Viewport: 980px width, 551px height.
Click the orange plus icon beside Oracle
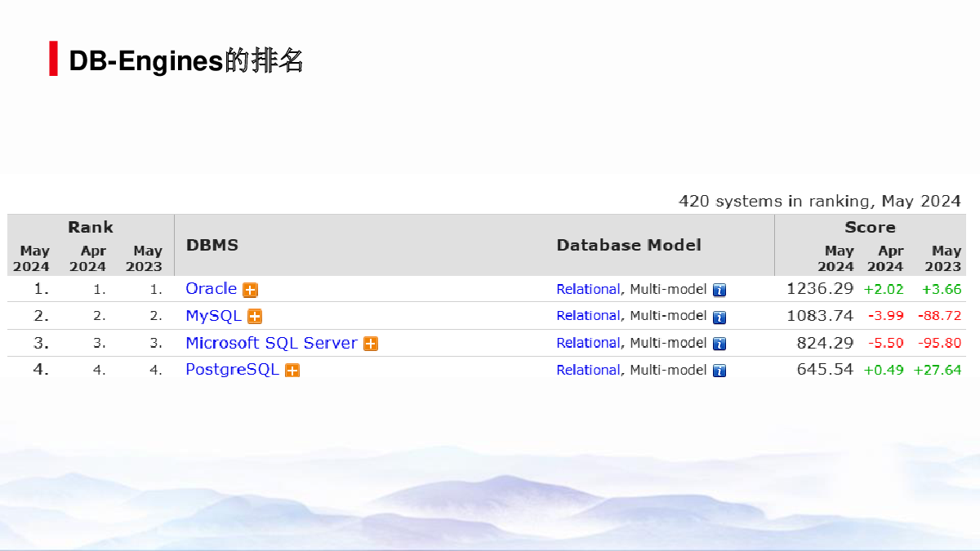tap(250, 290)
